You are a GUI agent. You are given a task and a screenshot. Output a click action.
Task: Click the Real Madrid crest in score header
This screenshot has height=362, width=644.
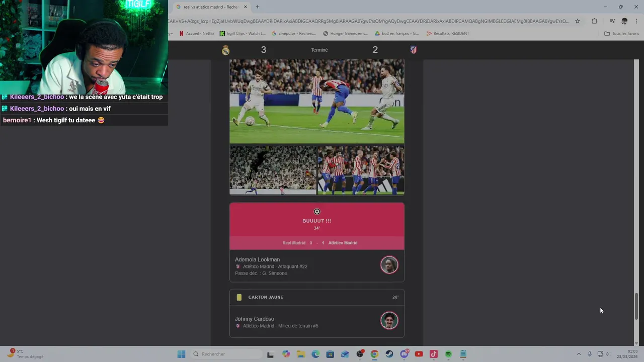tap(225, 50)
